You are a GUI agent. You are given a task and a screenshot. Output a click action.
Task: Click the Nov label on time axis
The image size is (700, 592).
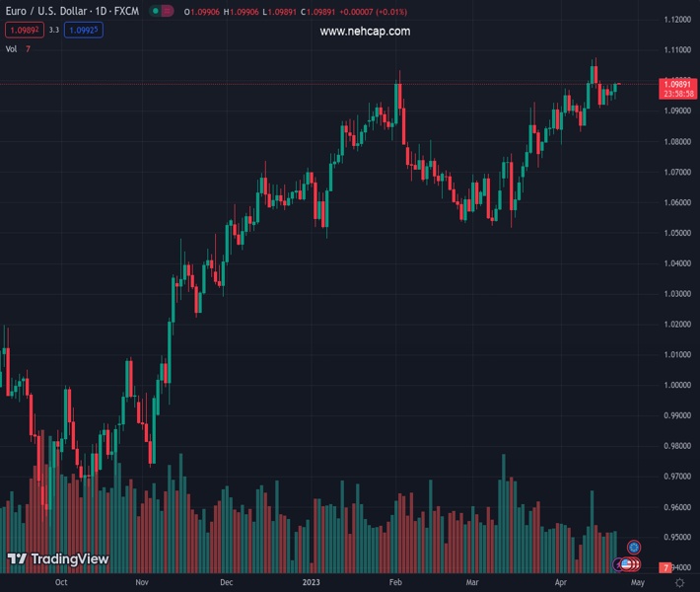142,582
